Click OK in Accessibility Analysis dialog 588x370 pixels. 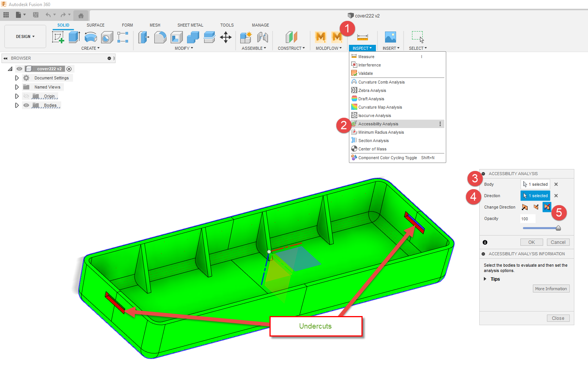point(531,242)
